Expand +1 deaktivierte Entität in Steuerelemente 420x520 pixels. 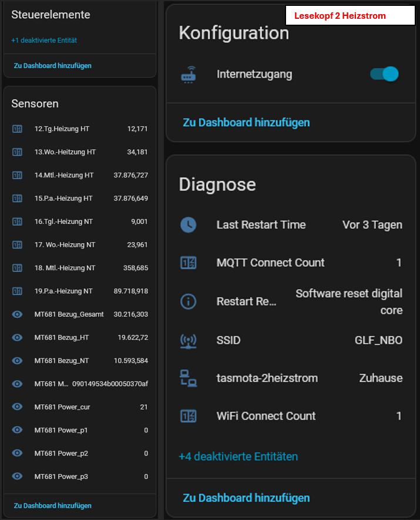coord(44,41)
